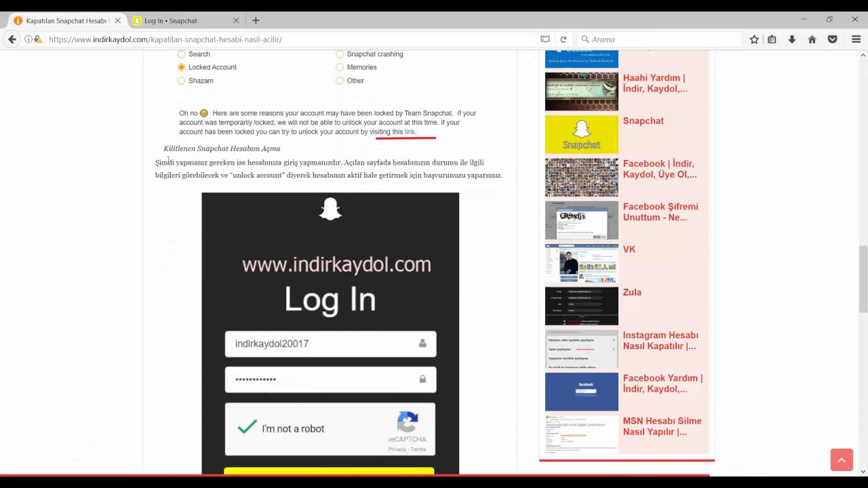Click the Snapchat ghost logo in image

coord(330,209)
